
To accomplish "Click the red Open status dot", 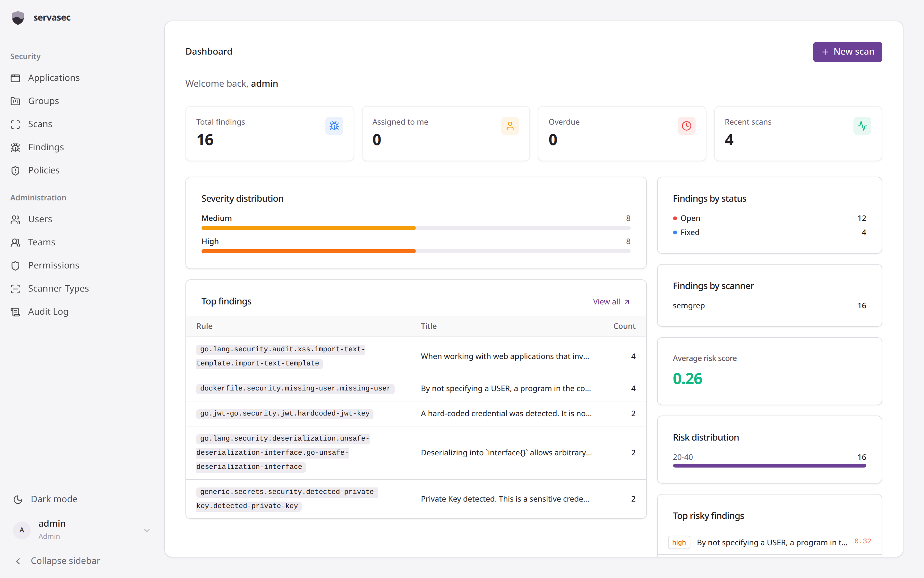I will point(675,218).
